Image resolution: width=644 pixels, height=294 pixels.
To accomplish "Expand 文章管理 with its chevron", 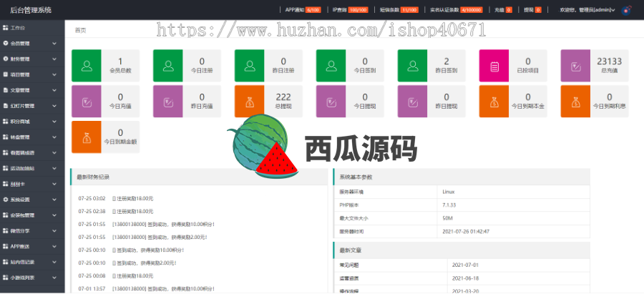I will click(x=54, y=90).
